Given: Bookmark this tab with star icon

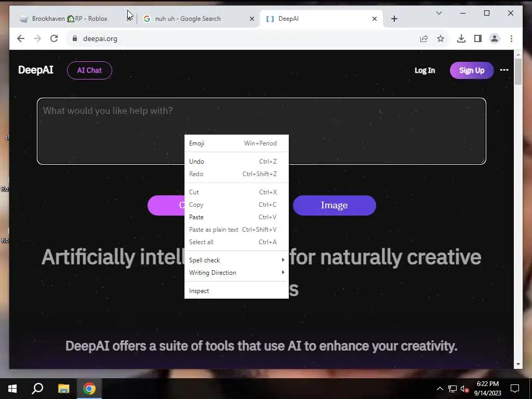Looking at the screenshot, I should pyautogui.click(x=441, y=38).
